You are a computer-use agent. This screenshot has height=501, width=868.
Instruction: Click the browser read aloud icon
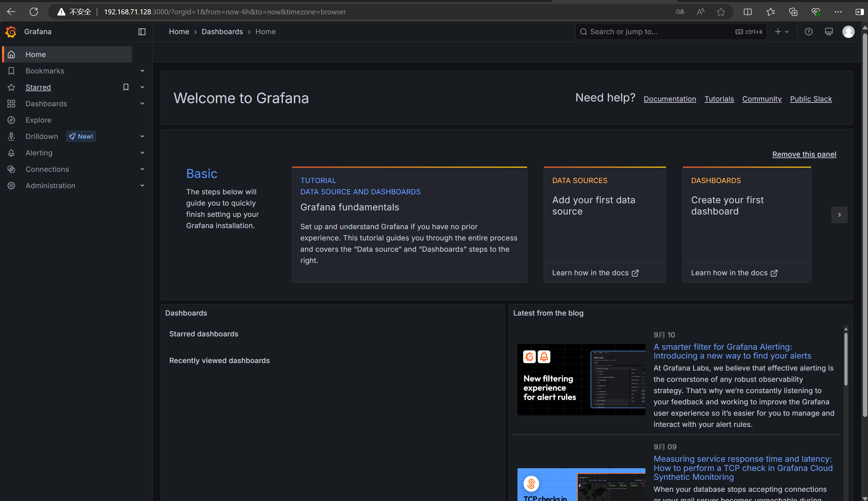pos(700,12)
